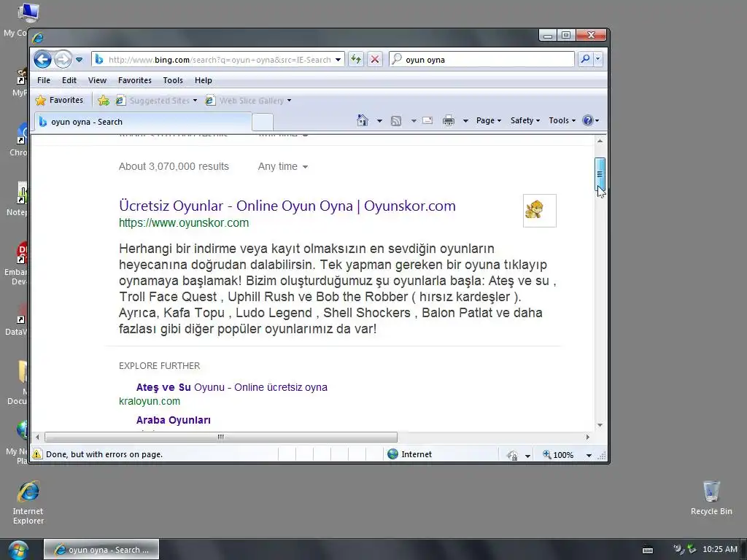This screenshot has width=747, height=560.
Task: Click the vertical scrollbar down arrow
Action: [x=600, y=425]
